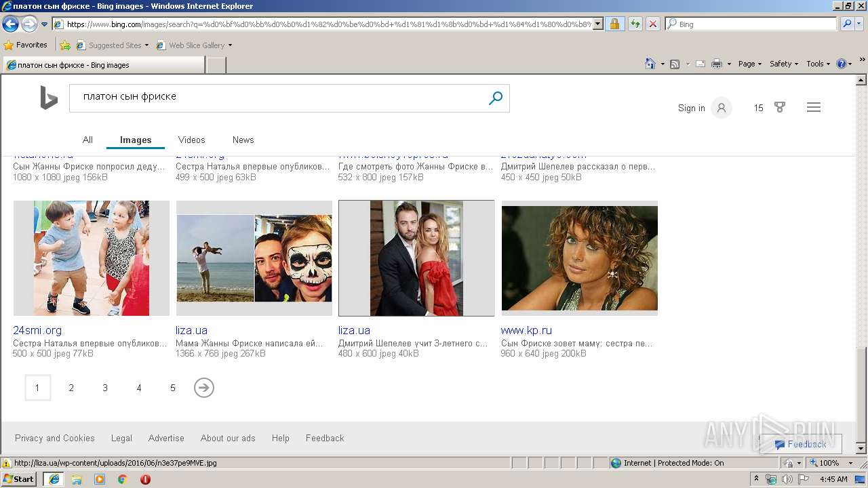Open a new tab button
The width and height of the screenshot is (868, 488).
[x=216, y=65]
